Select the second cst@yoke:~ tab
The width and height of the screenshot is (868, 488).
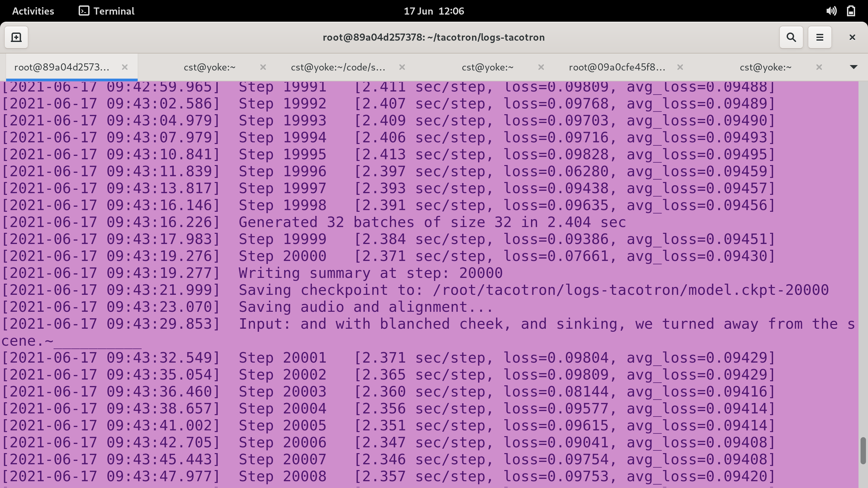click(x=487, y=67)
